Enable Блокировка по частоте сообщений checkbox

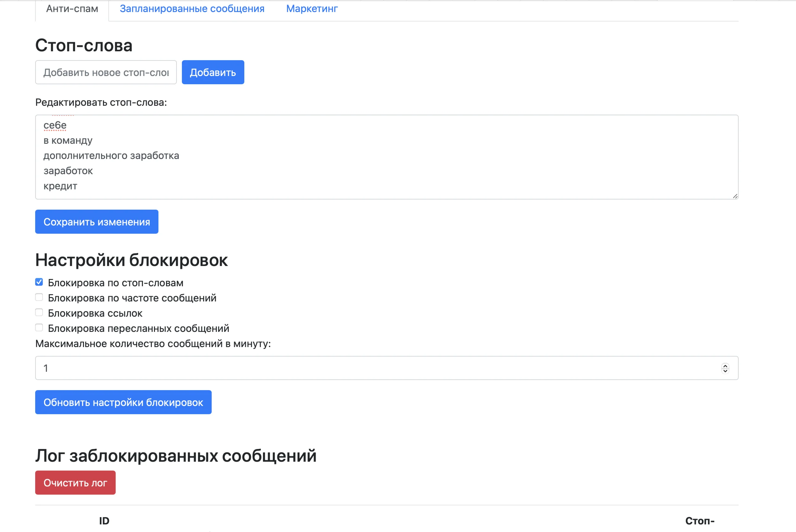point(39,298)
